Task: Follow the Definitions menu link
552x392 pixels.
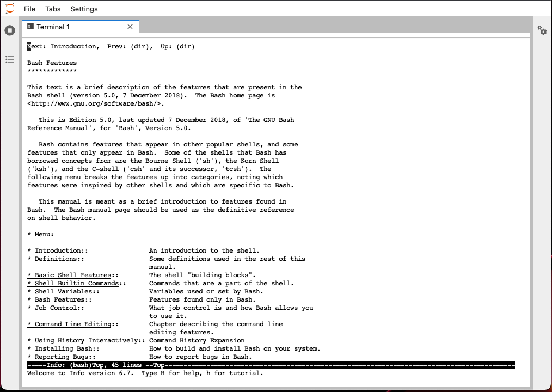Action: 52,259
